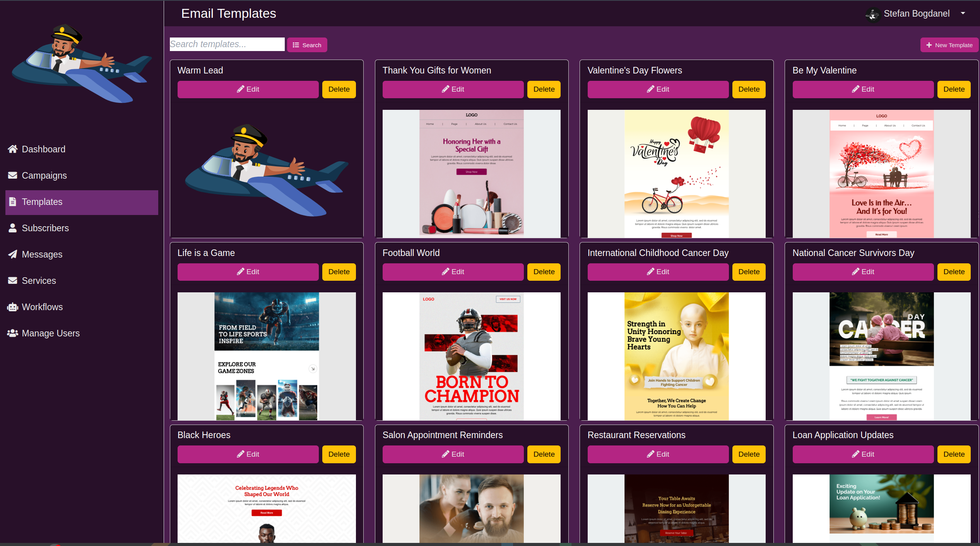Open Dashboard from the sidebar menu
The width and height of the screenshot is (980, 546).
click(82, 149)
